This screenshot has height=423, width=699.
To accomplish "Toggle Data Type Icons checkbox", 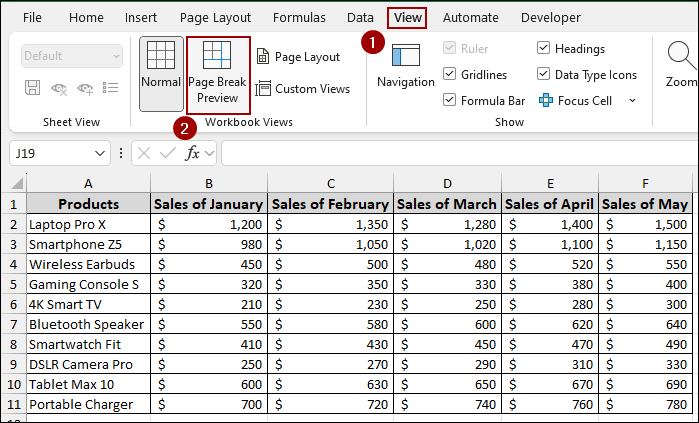I will pyautogui.click(x=543, y=75).
